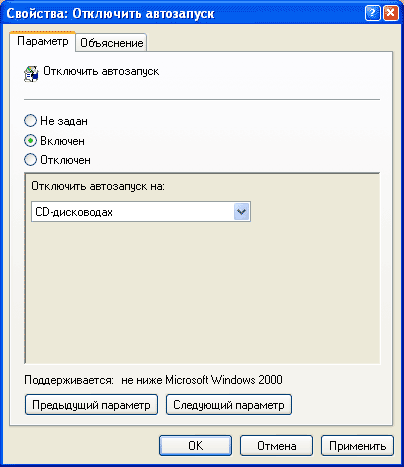The image size is (404, 467).
Task: Click the Применить button
Action: [357, 446]
